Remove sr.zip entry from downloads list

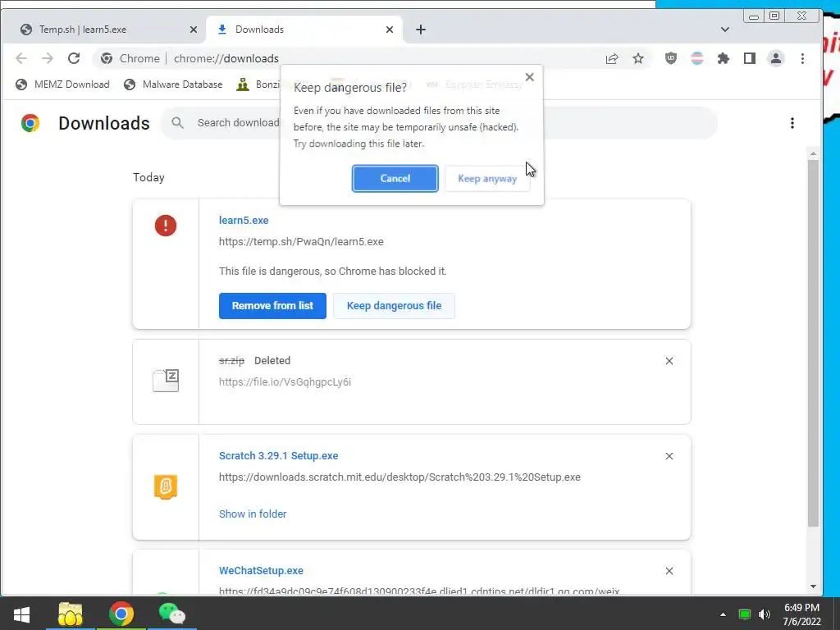click(x=669, y=361)
